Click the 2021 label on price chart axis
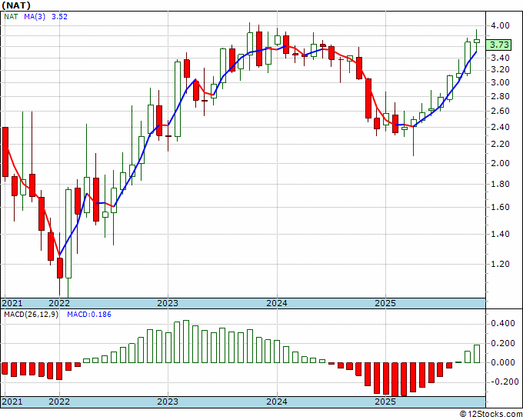Viewport: 523px width, 420px height. pos(12,303)
